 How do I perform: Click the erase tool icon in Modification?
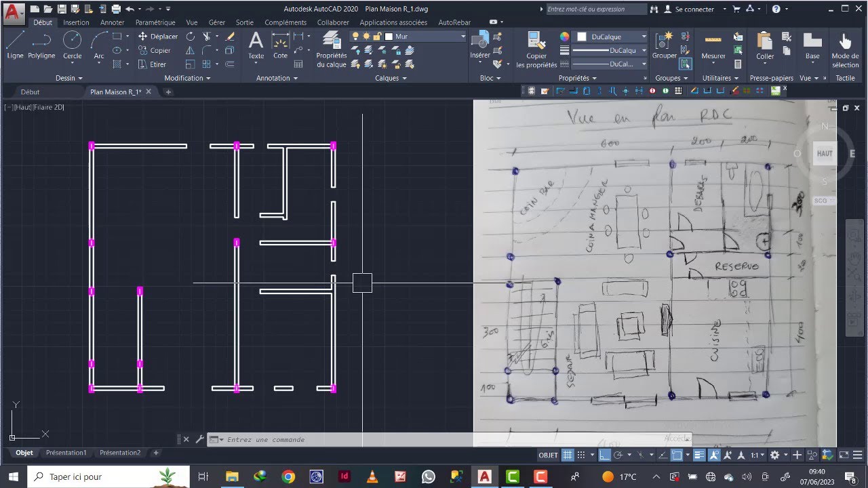230,37
